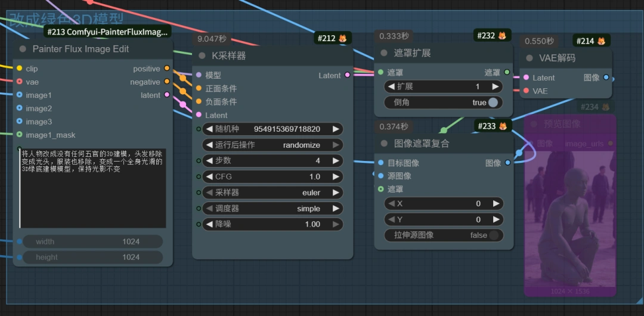Screen dimensions: 644x316
Task: Decrease CFG value with left arrow
Action: coord(209,176)
